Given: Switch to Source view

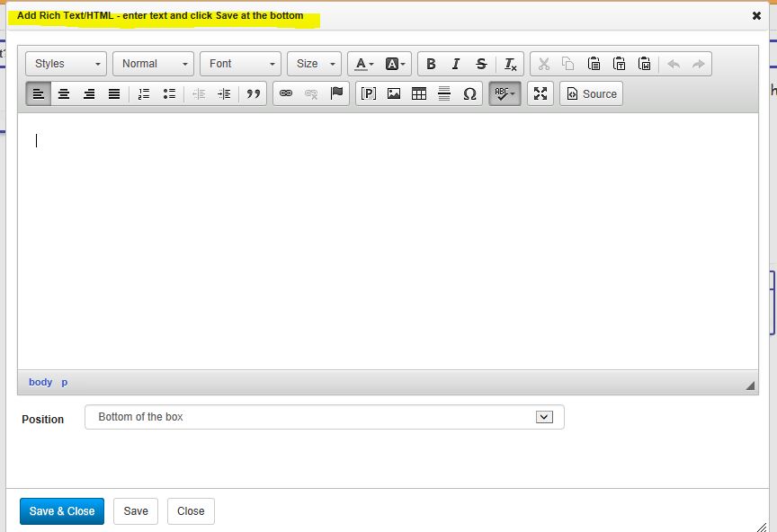Looking at the screenshot, I should [591, 93].
